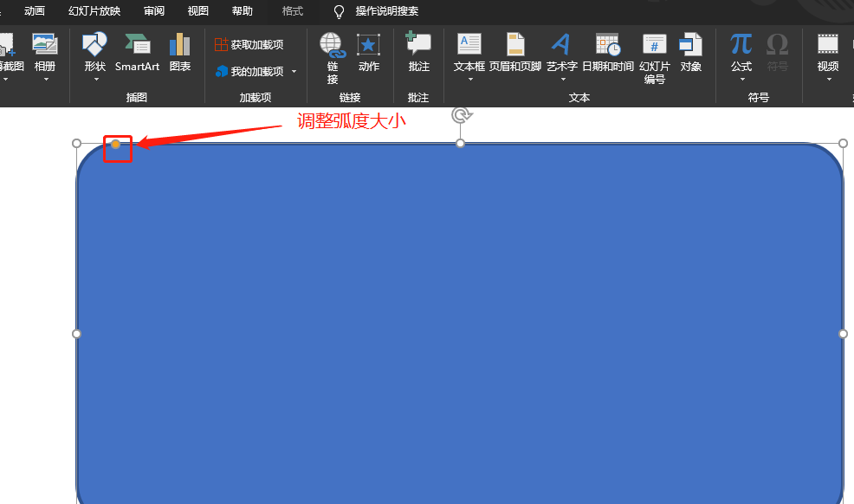Click the Tell Me search box (操作说明搜索)
The height and width of the screenshot is (504, 854).
click(x=386, y=11)
